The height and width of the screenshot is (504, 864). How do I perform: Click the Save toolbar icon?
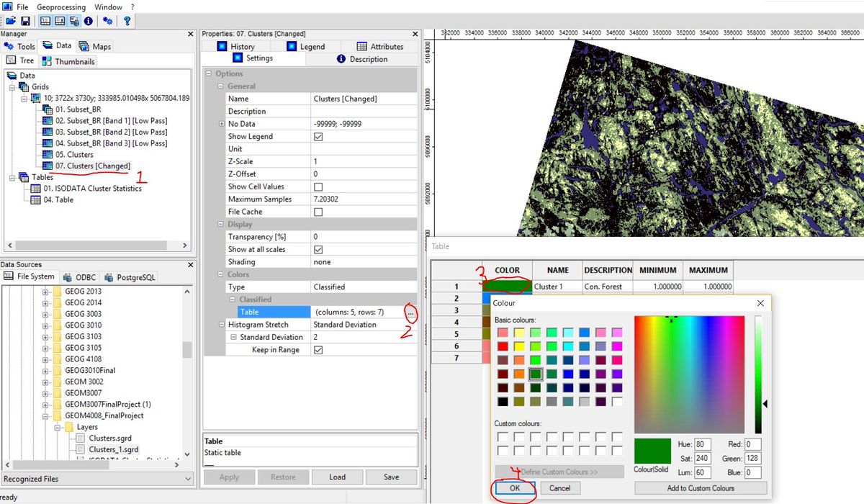(24, 21)
